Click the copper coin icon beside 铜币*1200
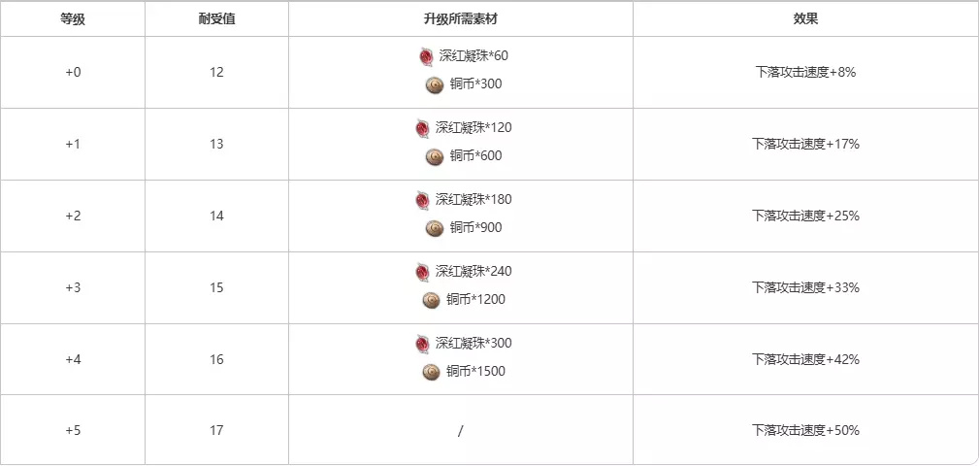980x466 pixels. 431,300
